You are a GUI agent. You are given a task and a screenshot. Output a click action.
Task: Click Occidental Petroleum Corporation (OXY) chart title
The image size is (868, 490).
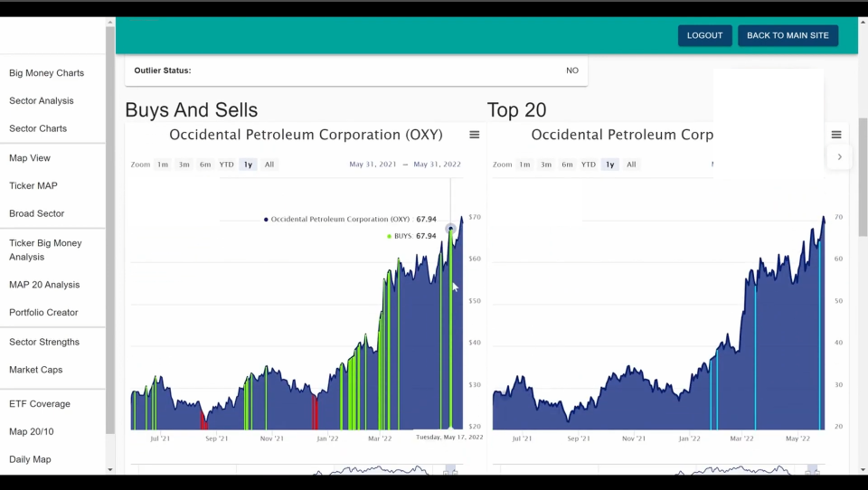307,135
